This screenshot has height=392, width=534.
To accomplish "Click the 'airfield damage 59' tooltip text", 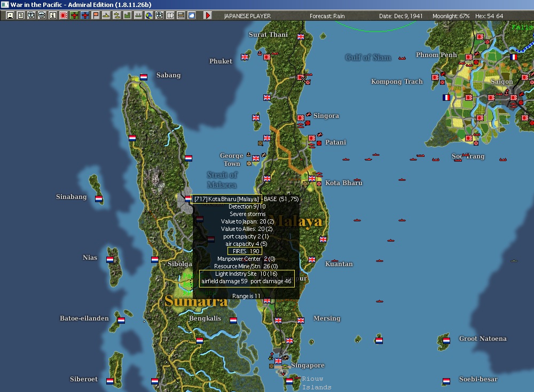I will (x=224, y=281).
